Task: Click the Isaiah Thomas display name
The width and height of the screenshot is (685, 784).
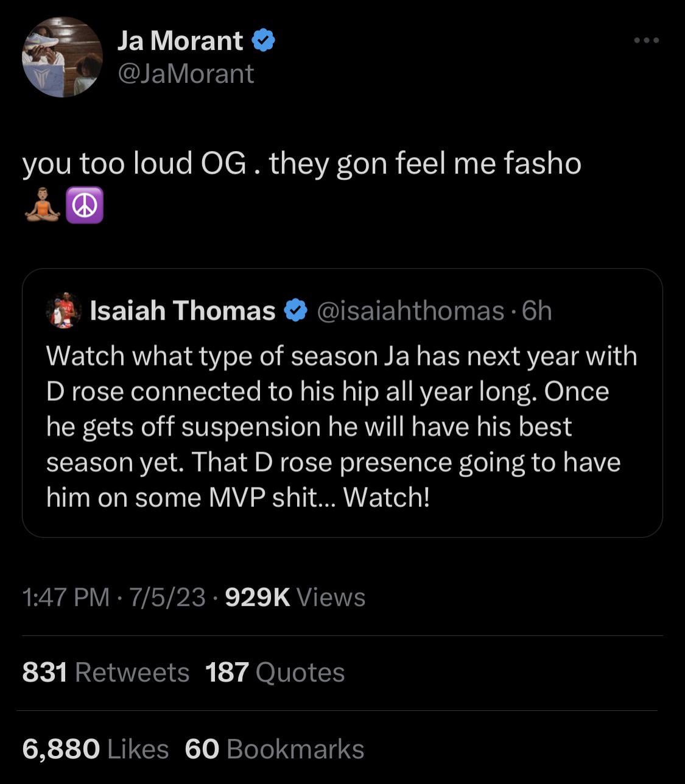Action: point(183,311)
